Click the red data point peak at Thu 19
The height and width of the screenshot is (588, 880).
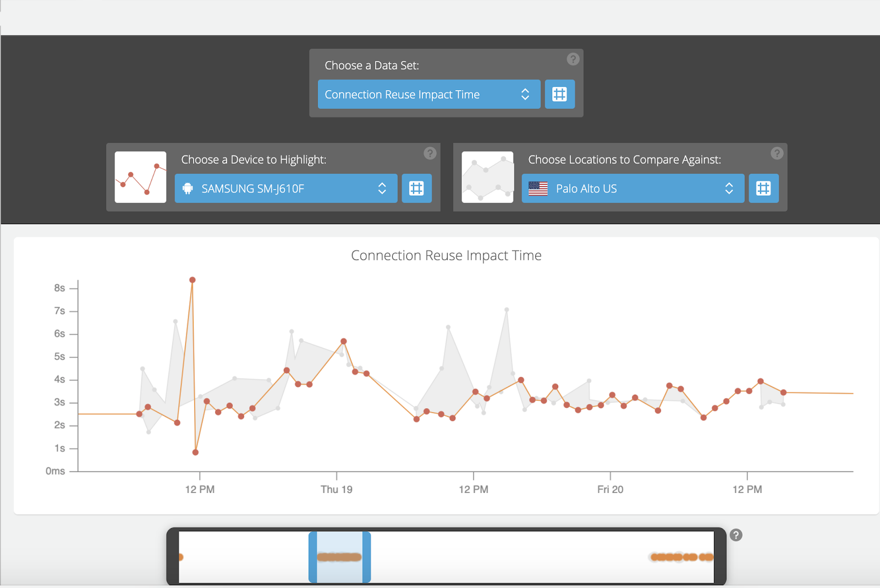coord(344,341)
